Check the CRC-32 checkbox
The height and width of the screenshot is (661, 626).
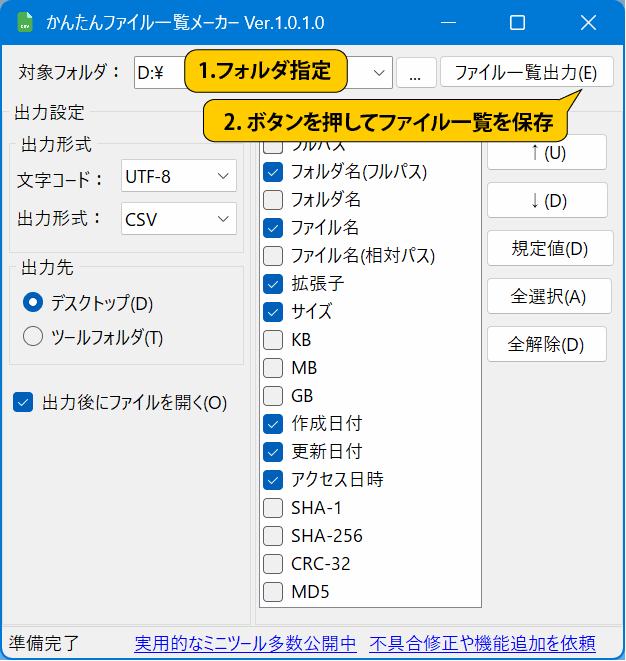pyautogui.click(x=273, y=564)
